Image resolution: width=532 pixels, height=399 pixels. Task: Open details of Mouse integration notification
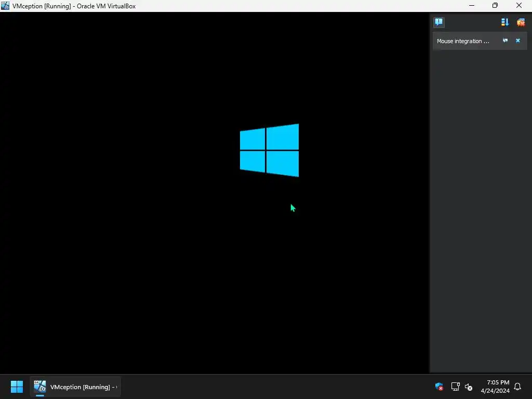pyautogui.click(x=505, y=41)
